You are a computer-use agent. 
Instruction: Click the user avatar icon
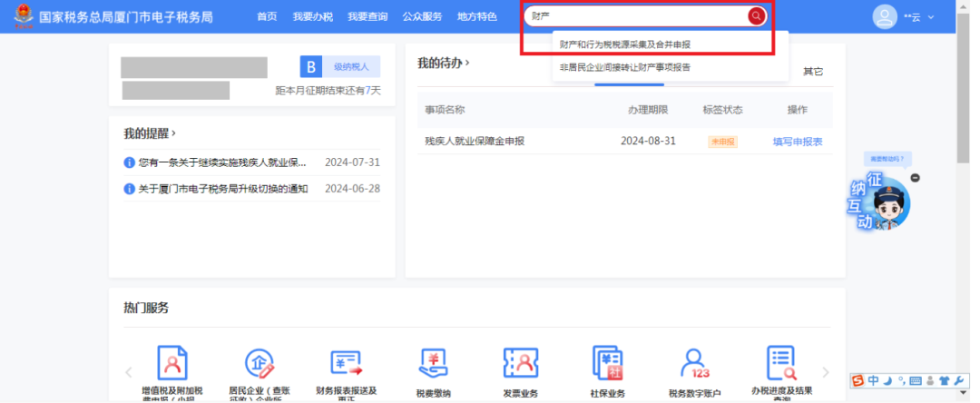click(885, 17)
